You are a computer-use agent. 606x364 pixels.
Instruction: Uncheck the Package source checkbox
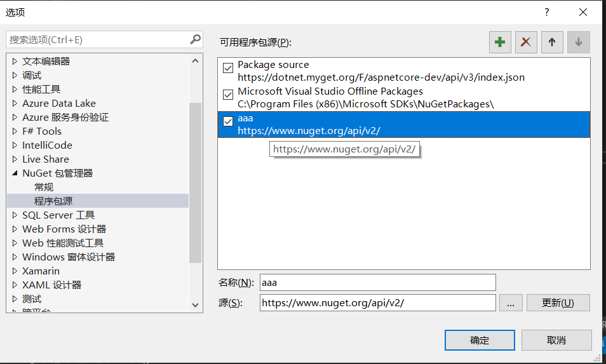pyautogui.click(x=228, y=68)
